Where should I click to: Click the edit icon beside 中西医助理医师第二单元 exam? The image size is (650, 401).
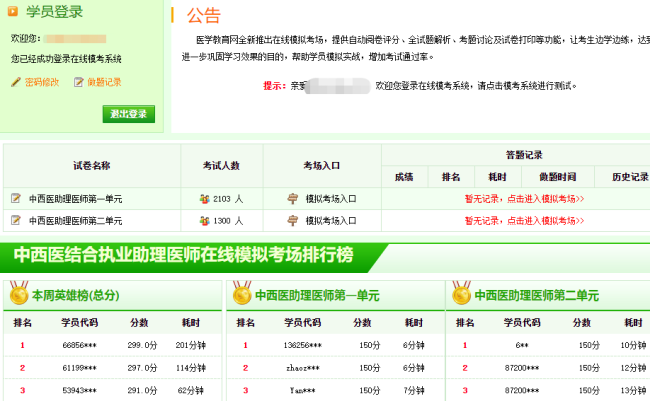coord(15,220)
